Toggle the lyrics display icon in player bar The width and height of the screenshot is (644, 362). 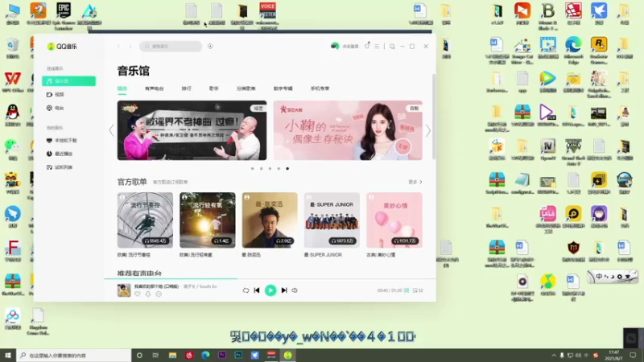(407, 290)
